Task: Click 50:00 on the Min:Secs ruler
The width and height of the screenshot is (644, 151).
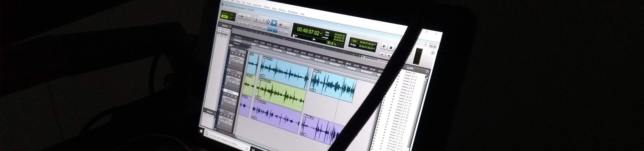Action: (364, 68)
